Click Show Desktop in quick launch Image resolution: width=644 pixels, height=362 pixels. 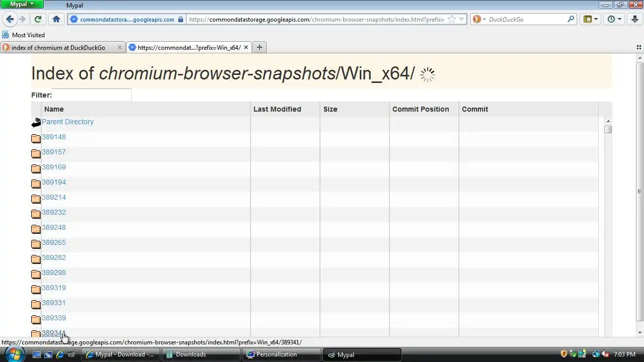coord(37,354)
